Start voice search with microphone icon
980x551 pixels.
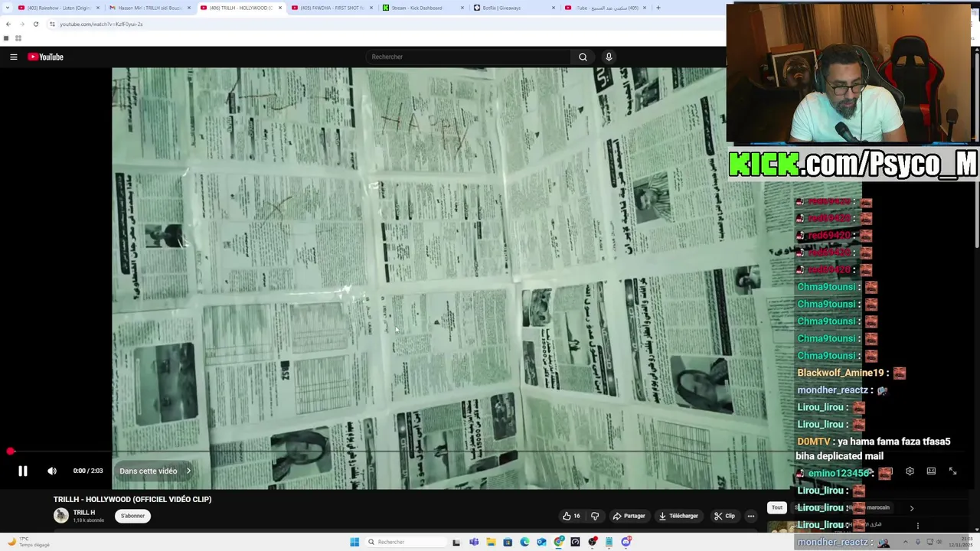pos(609,57)
